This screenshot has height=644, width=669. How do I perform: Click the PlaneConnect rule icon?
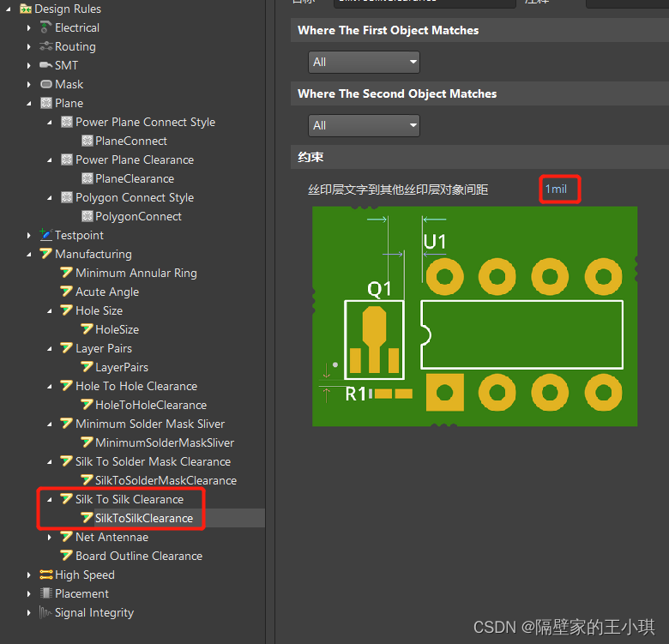click(87, 141)
